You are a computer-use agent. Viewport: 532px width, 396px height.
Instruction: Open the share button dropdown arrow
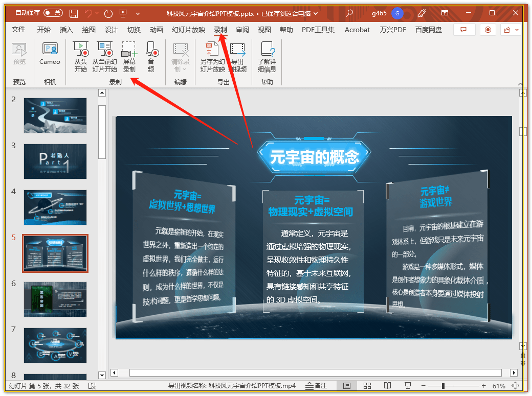(x=517, y=30)
